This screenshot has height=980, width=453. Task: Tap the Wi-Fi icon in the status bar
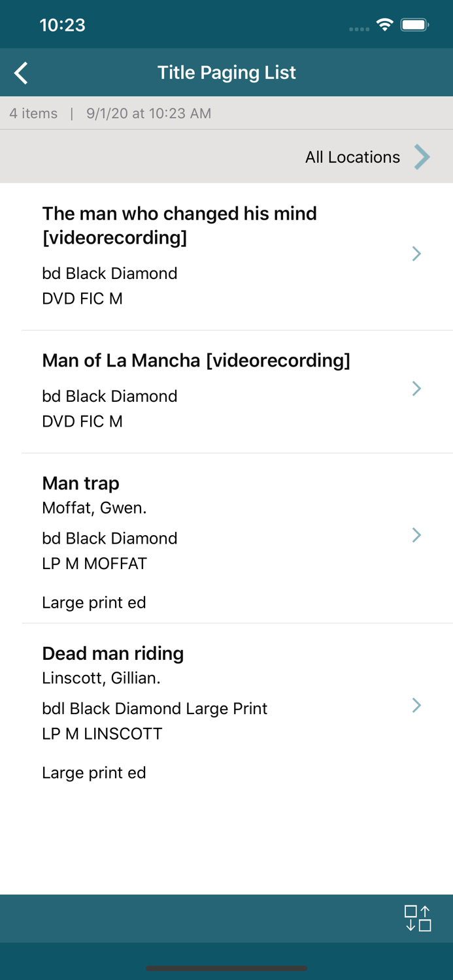[384, 24]
